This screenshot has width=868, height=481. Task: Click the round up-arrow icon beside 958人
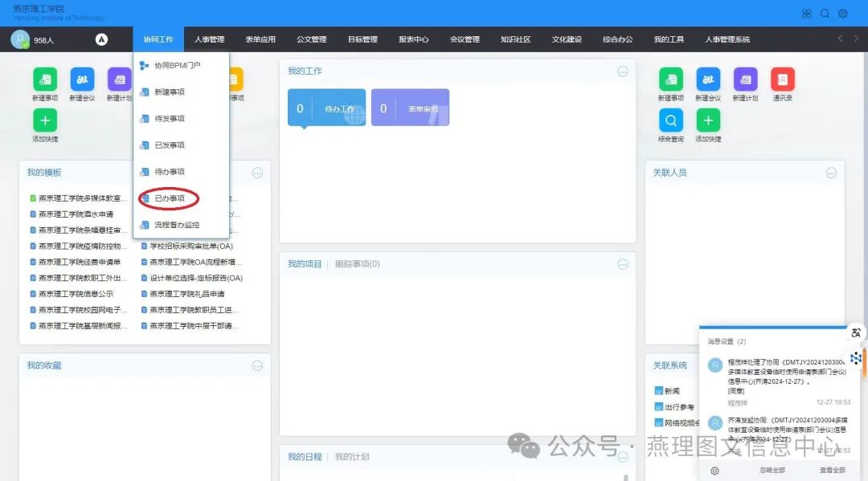point(101,39)
